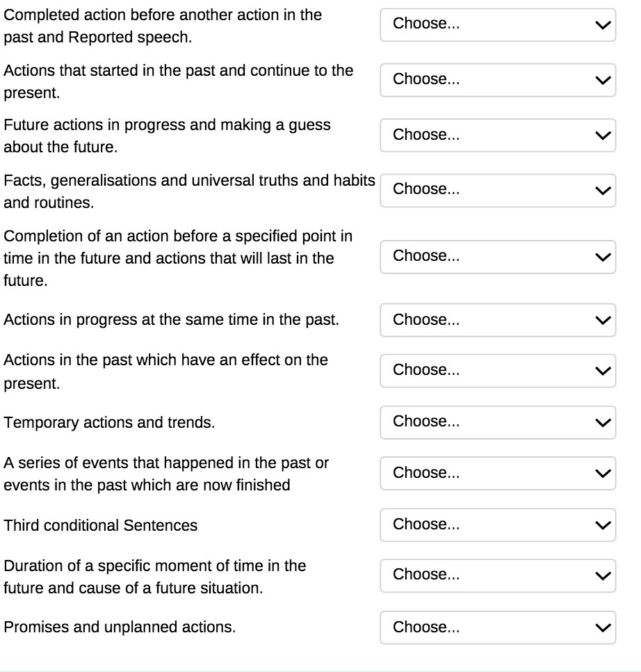Image resolution: width=641 pixels, height=672 pixels.
Task: Click the 'Future actions in progress' question text
Action: click(x=167, y=136)
